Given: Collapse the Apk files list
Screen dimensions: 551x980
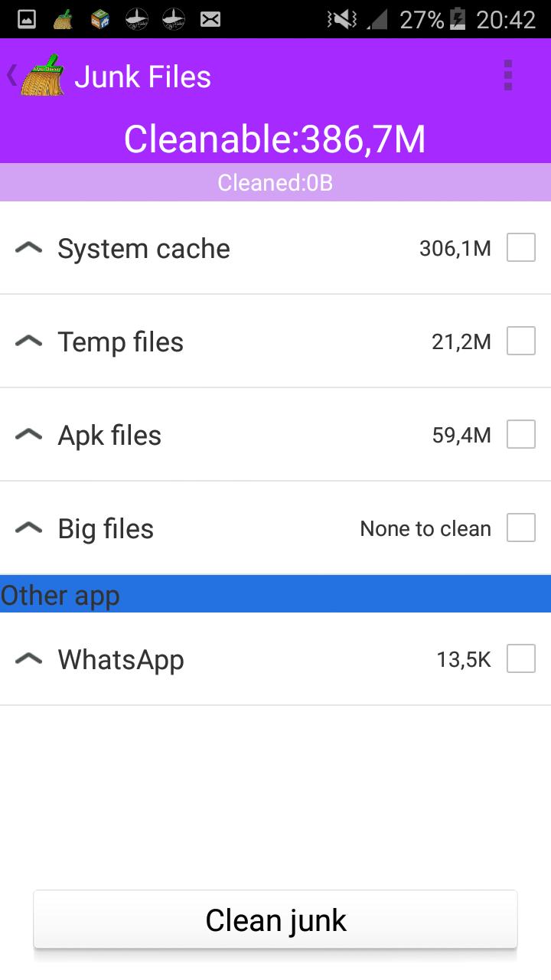Looking at the screenshot, I should [28, 434].
